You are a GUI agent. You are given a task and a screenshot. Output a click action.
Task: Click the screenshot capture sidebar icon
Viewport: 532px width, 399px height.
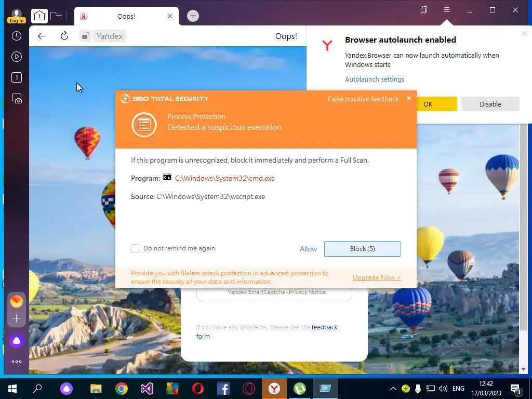16,98
